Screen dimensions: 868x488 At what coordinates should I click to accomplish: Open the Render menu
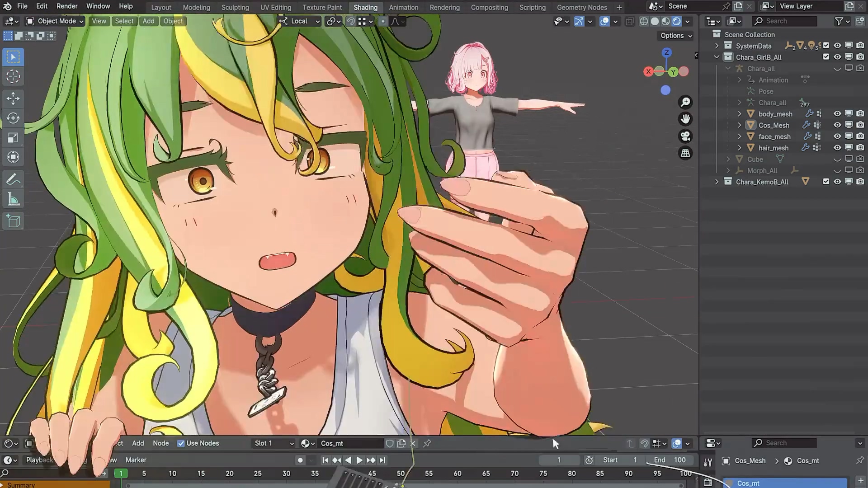click(x=67, y=6)
